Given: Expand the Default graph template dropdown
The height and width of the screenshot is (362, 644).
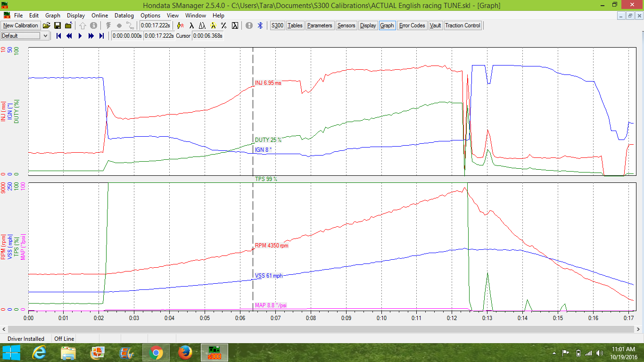Looking at the screenshot, I should [x=45, y=36].
